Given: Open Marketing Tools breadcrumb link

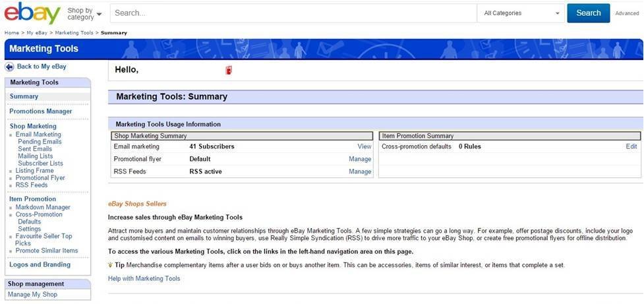Looking at the screenshot, I should coord(74,33).
